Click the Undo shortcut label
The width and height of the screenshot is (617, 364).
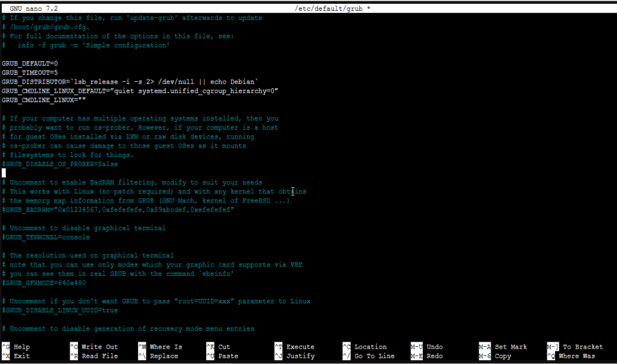[x=434, y=347]
